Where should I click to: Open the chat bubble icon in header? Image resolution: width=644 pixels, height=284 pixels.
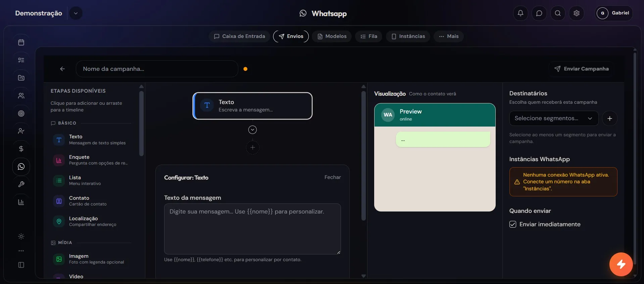(539, 13)
